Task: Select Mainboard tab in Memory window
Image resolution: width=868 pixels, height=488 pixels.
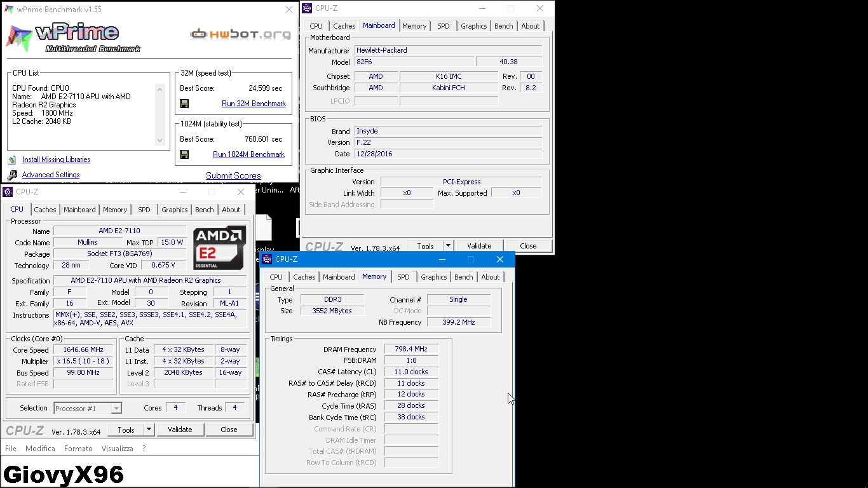Action: pyautogui.click(x=339, y=277)
